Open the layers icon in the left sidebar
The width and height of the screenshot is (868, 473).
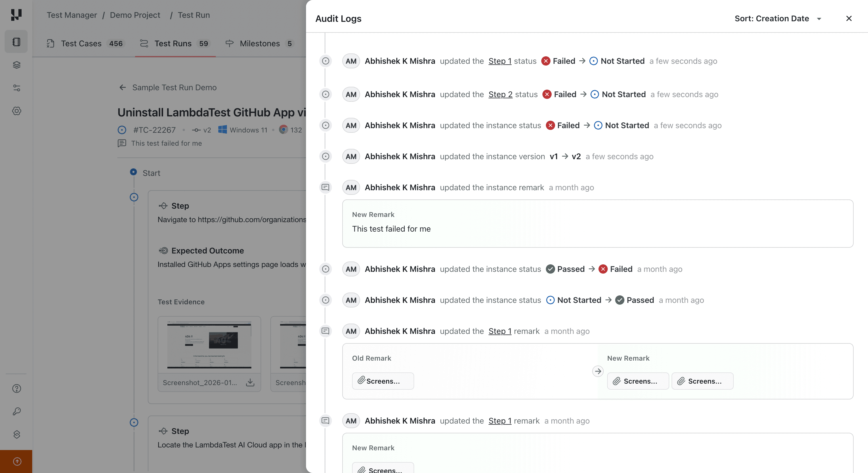[x=16, y=65]
